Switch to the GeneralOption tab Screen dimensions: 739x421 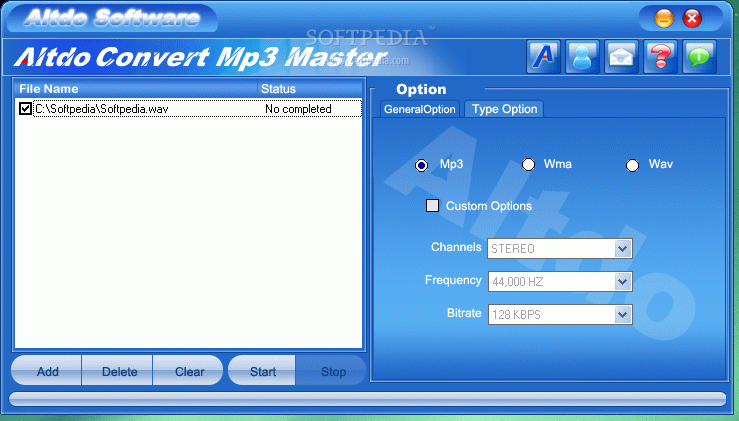coord(419,109)
